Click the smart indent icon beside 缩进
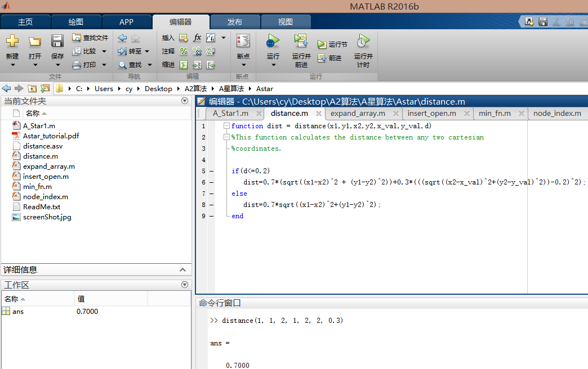588x369 pixels. (183, 65)
